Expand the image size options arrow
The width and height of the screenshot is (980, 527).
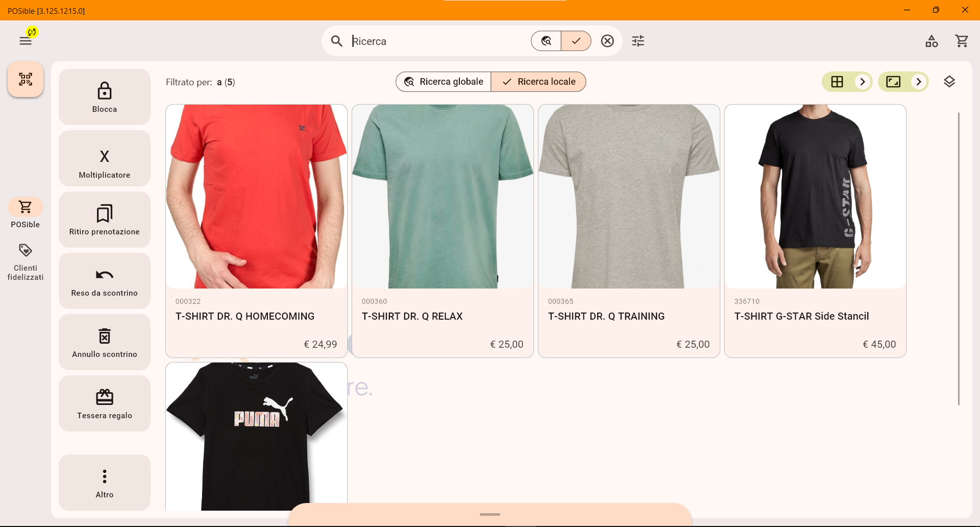click(919, 82)
